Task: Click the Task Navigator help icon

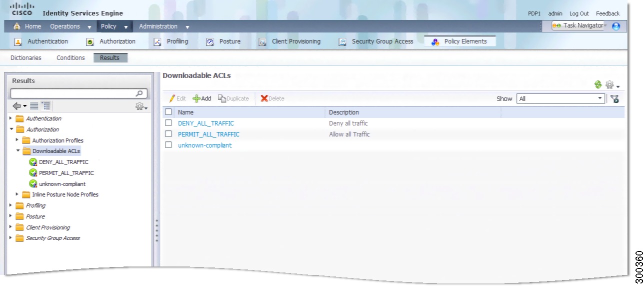Action: pyautogui.click(x=616, y=26)
